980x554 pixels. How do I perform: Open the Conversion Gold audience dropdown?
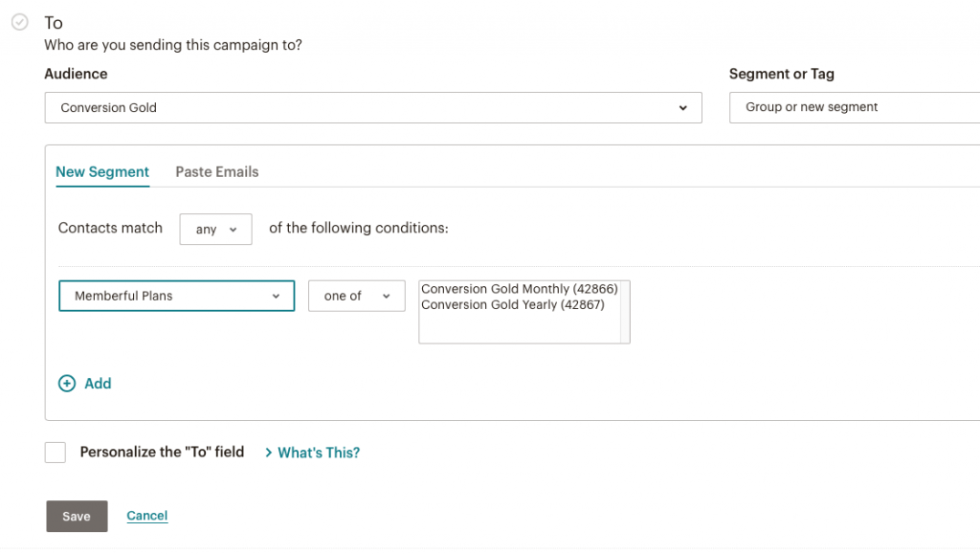click(373, 108)
